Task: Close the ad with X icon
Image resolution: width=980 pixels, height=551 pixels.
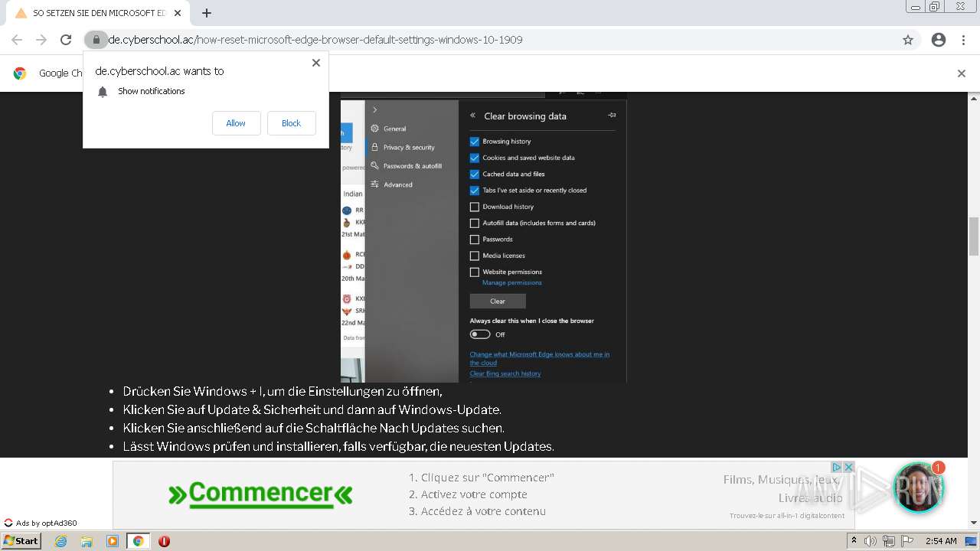Action: tap(848, 467)
